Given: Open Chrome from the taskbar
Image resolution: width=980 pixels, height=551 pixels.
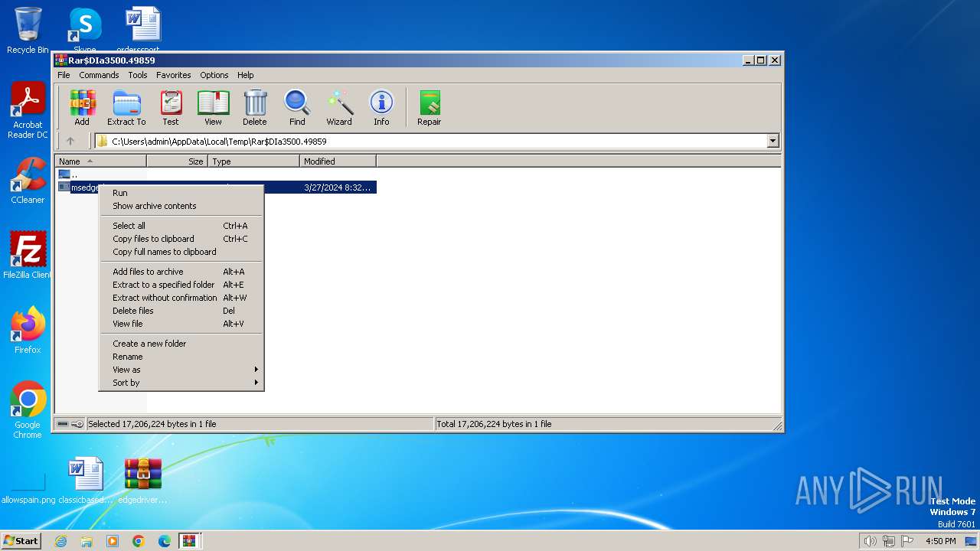Looking at the screenshot, I should coord(139,541).
